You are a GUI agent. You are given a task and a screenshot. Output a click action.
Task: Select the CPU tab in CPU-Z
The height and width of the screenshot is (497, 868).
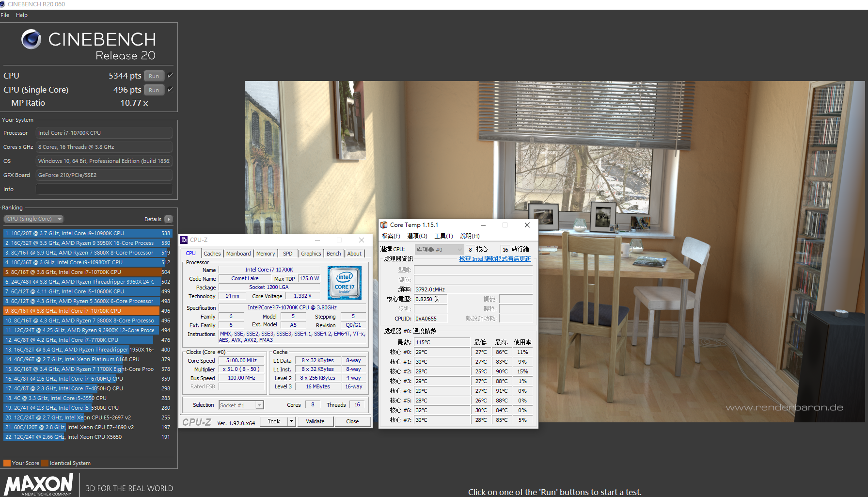pos(191,253)
